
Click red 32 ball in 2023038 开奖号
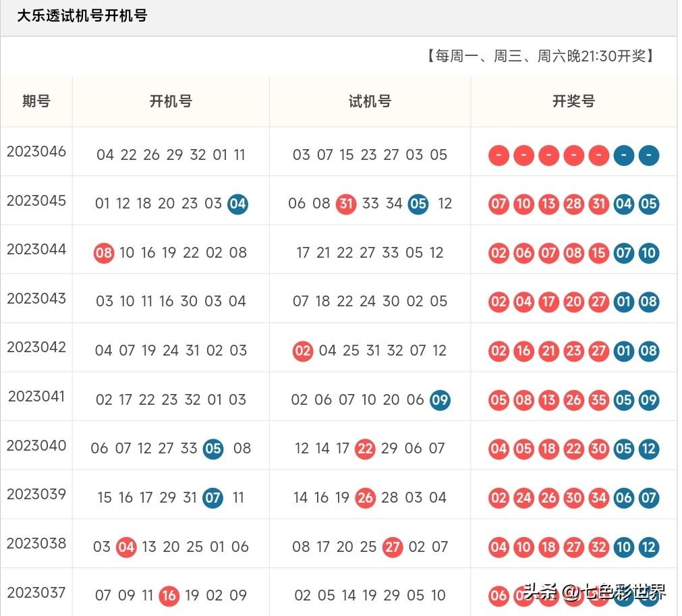[x=599, y=547]
